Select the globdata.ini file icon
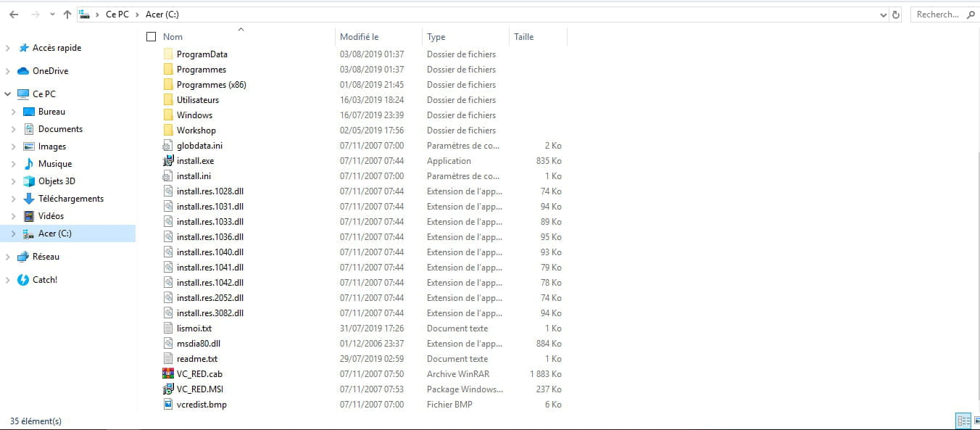Screen dimensions: 980x430 pos(168,146)
